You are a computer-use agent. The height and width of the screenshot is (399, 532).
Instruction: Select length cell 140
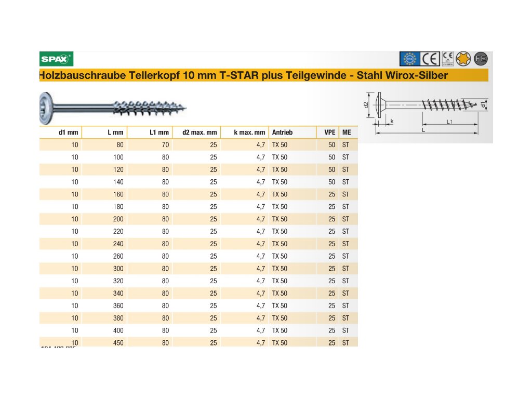118,182
